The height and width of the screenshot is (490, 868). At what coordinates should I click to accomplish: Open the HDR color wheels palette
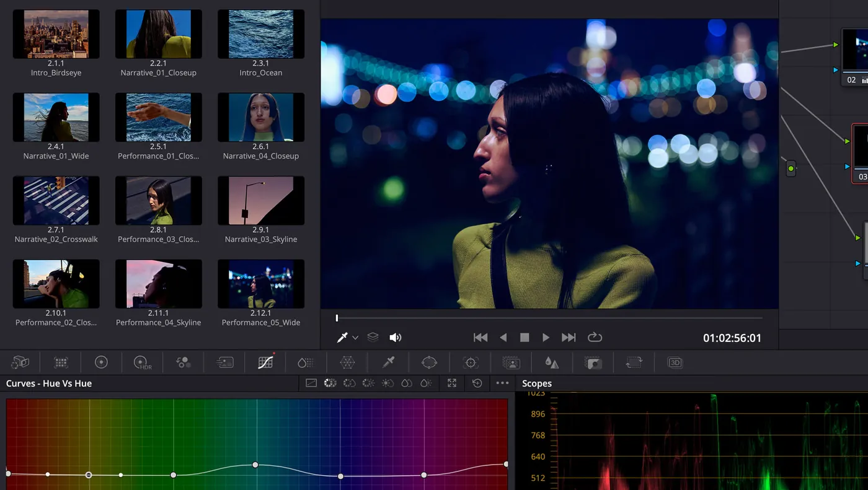[x=143, y=362]
